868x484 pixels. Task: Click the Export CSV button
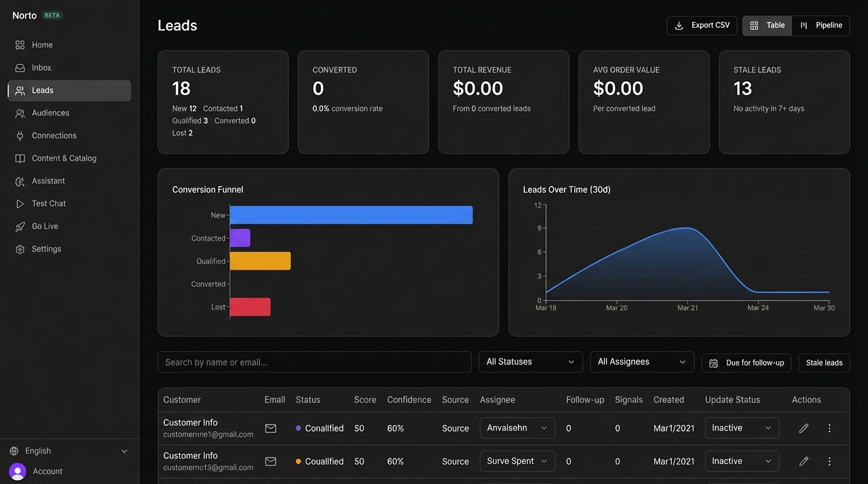[x=701, y=26]
